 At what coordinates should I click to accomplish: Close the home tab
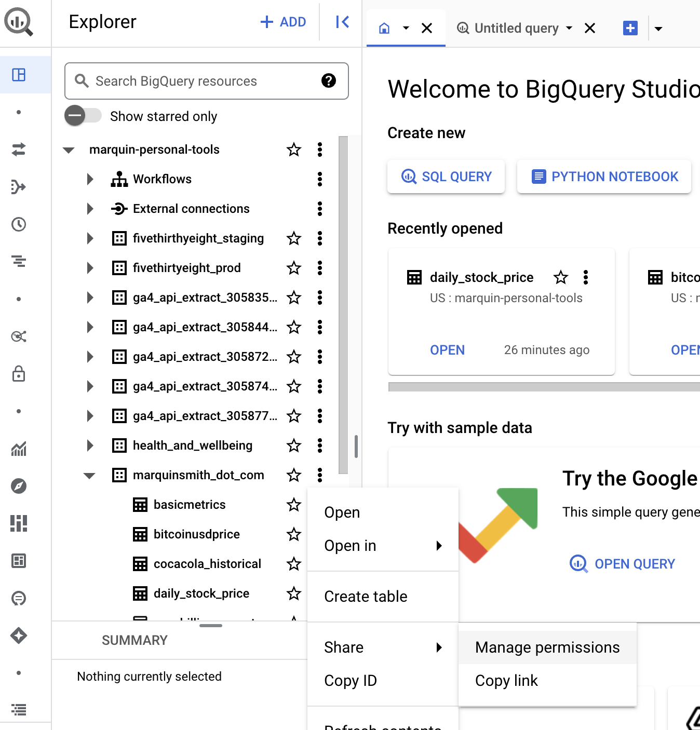pyautogui.click(x=427, y=28)
